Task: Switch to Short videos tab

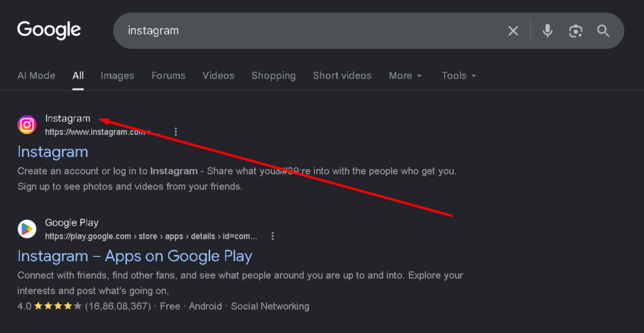Action: coord(342,75)
